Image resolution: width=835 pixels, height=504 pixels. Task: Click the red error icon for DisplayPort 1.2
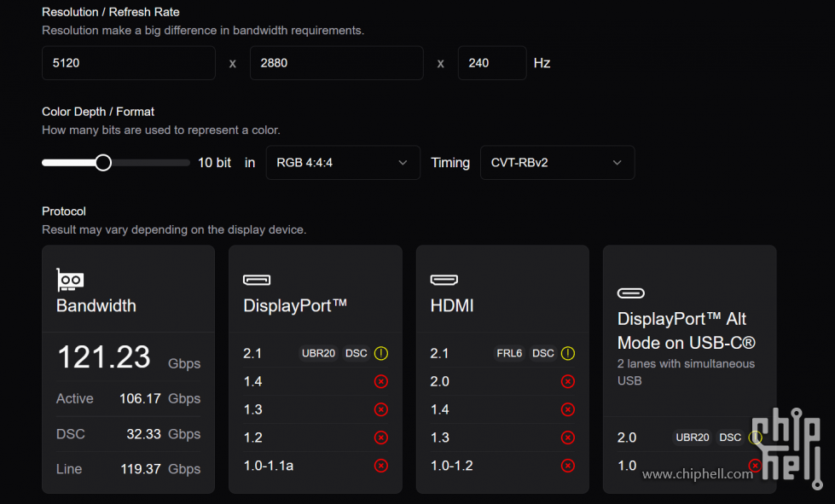(x=380, y=437)
